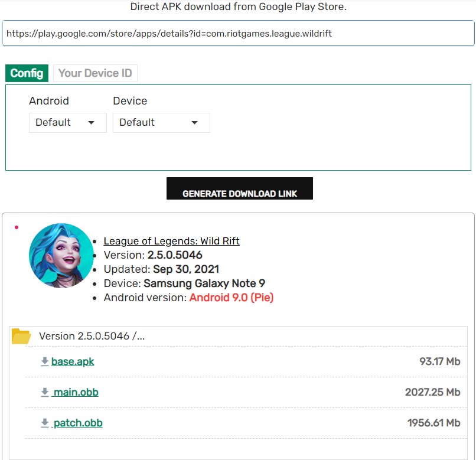Screen dimensions: 476x460
Task: Switch to the Your Device ID tab
Action: point(95,73)
